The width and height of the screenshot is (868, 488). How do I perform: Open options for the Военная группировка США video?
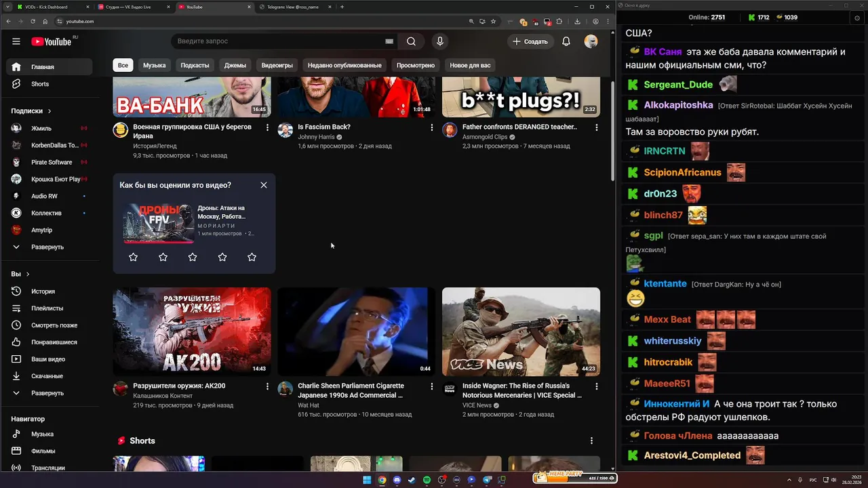pos(267,127)
